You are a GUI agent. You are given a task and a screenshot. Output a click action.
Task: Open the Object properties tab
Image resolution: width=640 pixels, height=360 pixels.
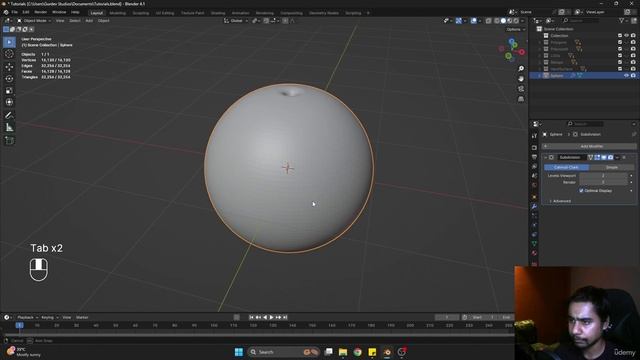[x=534, y=197]
